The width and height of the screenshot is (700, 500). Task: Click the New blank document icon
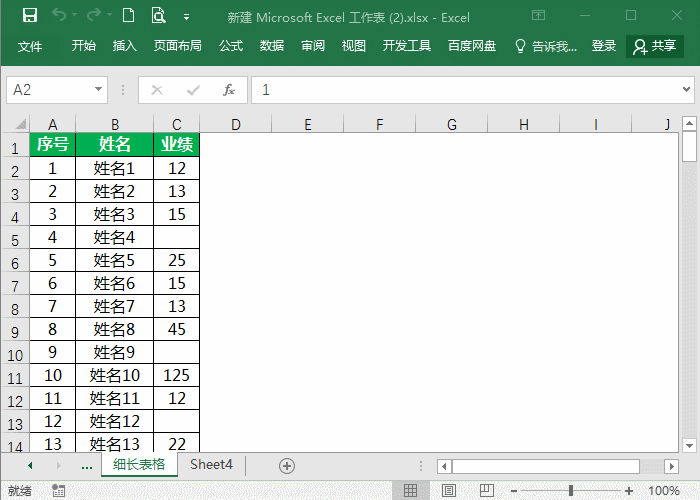[129, 16]
